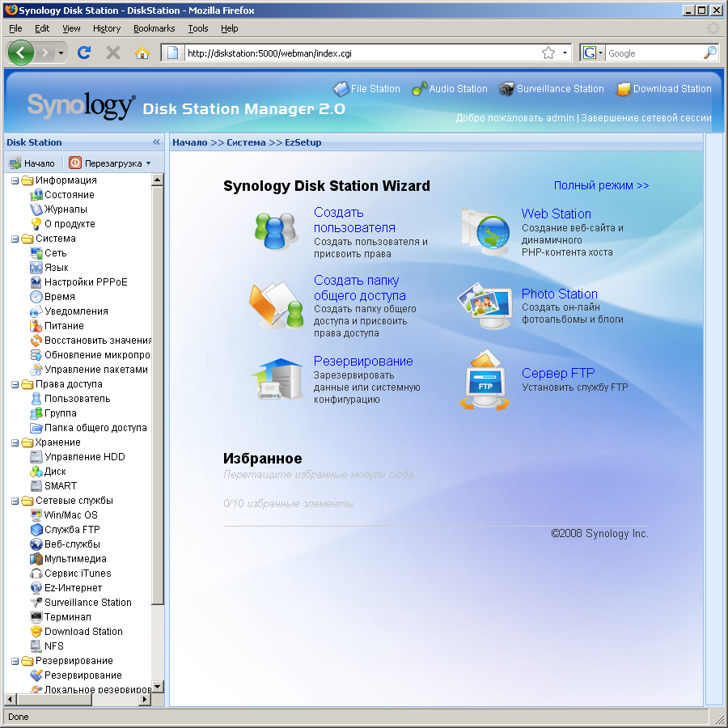The height and width of the screenshot is (728, 728).
Task: Collapse the Резервирование tree folder
Action: coord(15,661)
